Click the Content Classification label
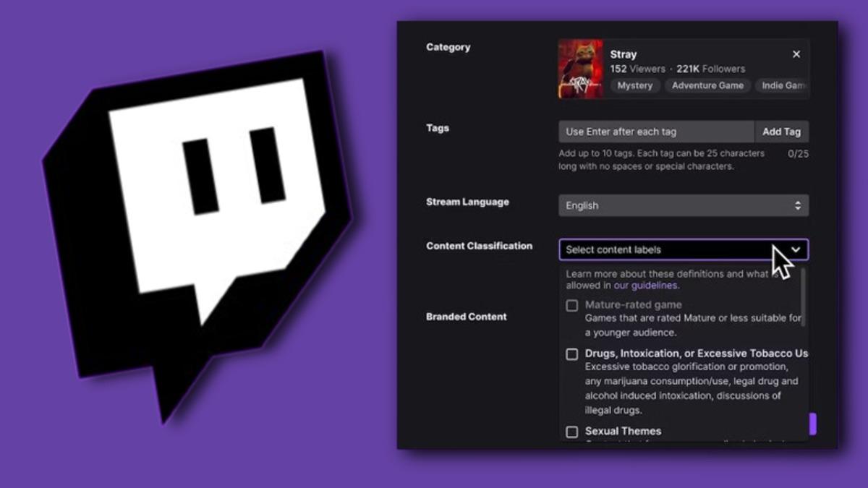 [479, 246]
